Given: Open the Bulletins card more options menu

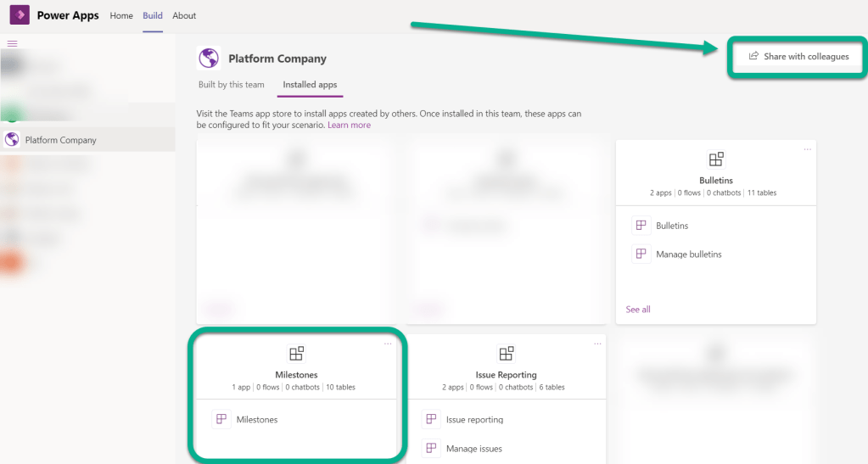Looking at the screenshot, I should point(807,149).
